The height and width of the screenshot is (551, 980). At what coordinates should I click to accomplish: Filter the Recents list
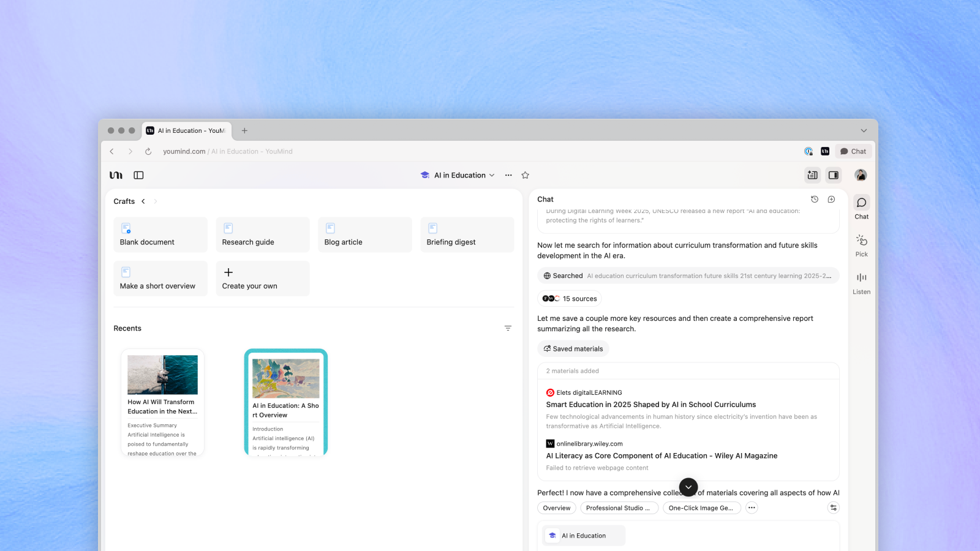coord(508,328)
